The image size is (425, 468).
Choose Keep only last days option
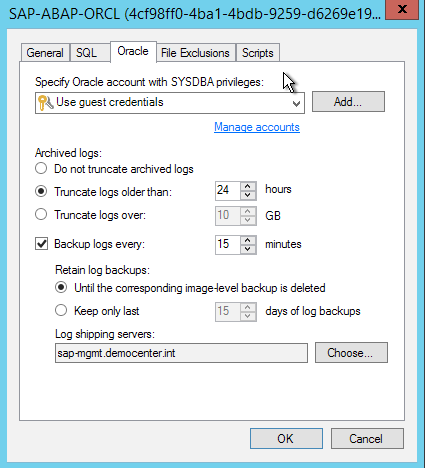pyautogui.click(x=61, y=310)
